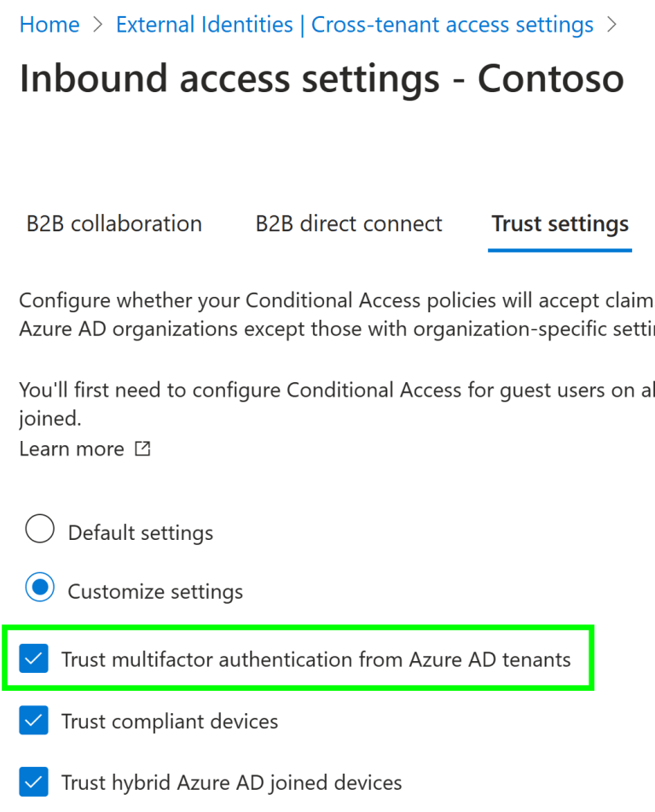Click the checked Trust multifactor authentication checkmark icon
655x812 pixels.
click(x=33, y=658)
